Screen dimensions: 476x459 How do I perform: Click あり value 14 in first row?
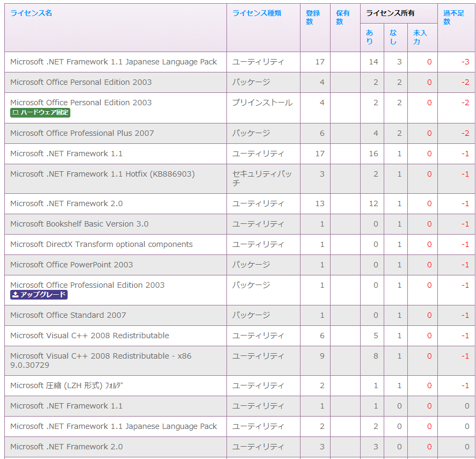(374, 62)
